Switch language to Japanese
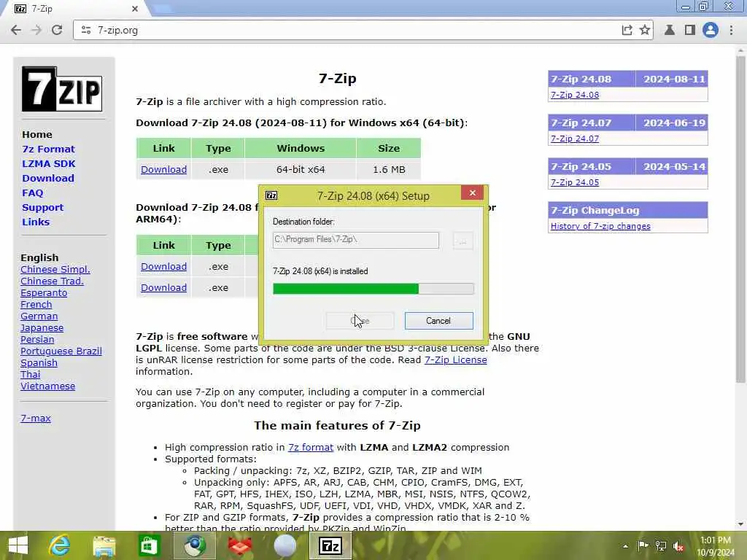This screenshot has width=747, height=560. pyautogui.click(x=42, y=327)
